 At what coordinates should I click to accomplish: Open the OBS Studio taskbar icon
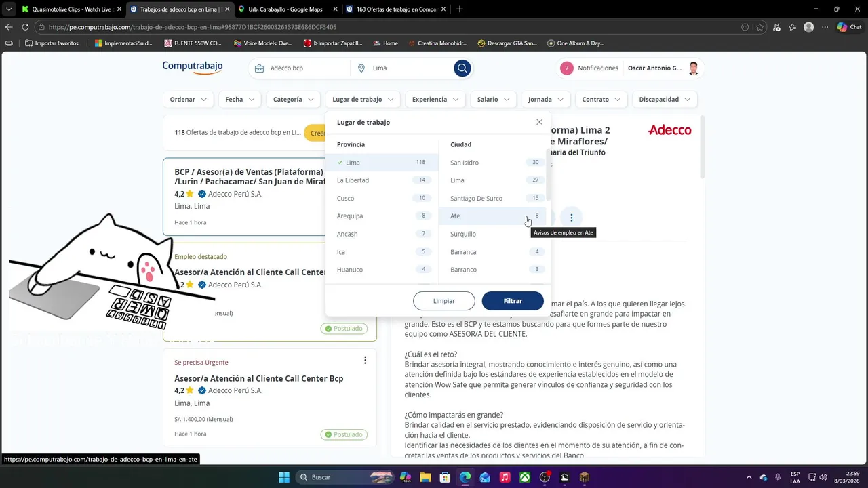click(x=545, y=477)
